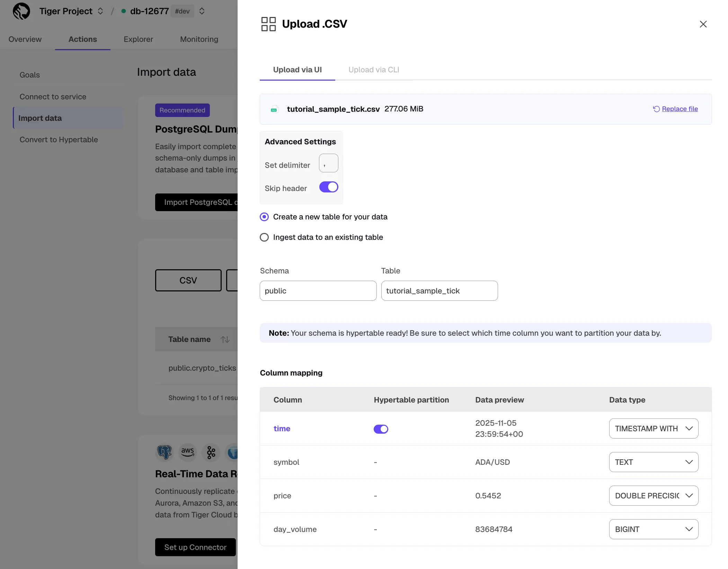Click the ADA/USD preview value

click(492, 462)
